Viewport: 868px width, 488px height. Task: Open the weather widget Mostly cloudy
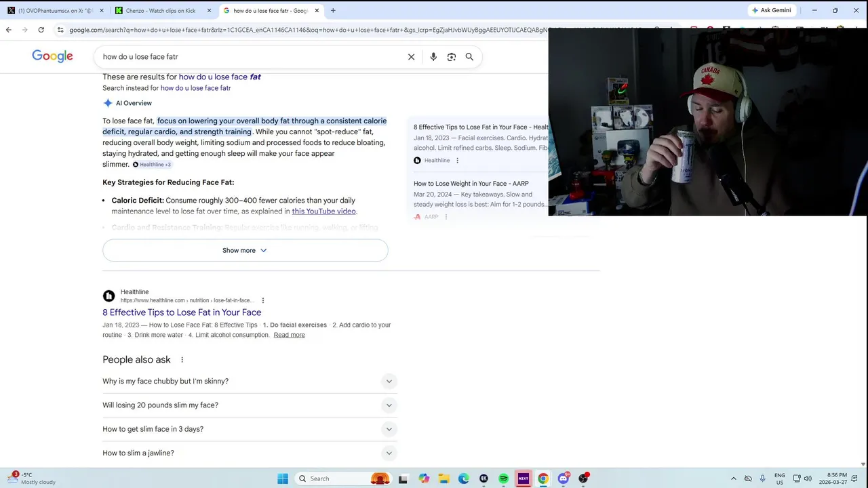pyautogui.click(x=31, y=479)
